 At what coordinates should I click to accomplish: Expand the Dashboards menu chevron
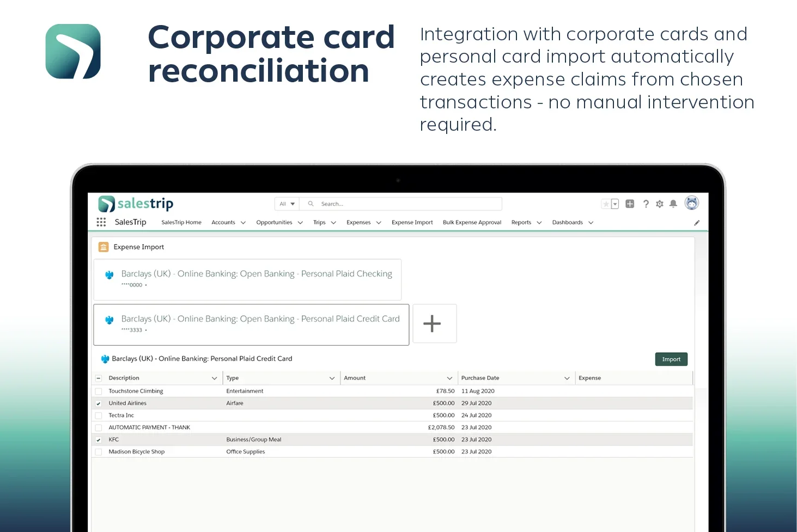591,223
